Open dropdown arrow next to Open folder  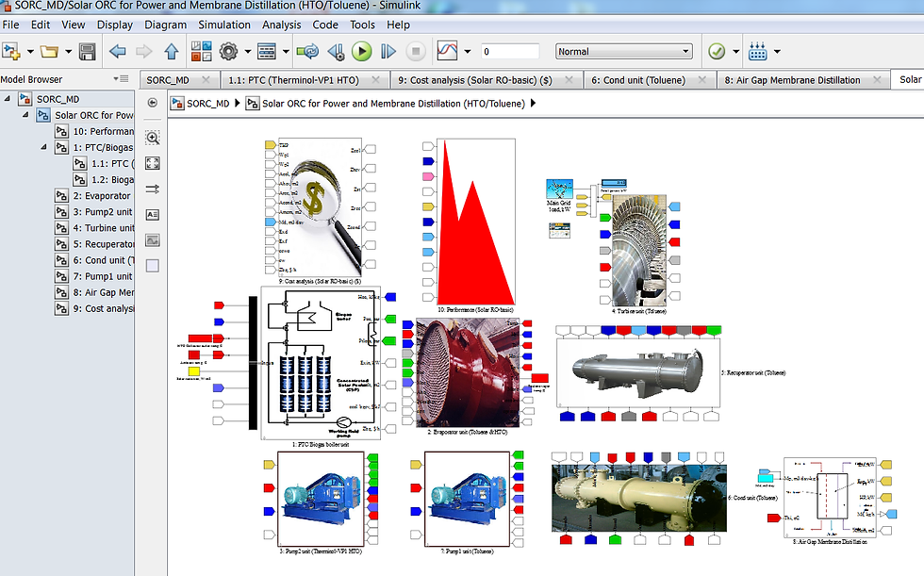[x=68, y=52]
